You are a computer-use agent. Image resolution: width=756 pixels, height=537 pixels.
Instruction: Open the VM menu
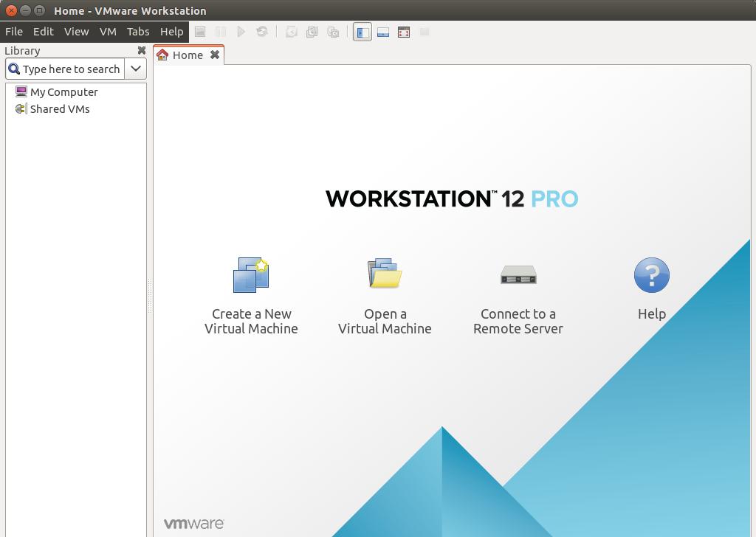[x=108, y=32]
